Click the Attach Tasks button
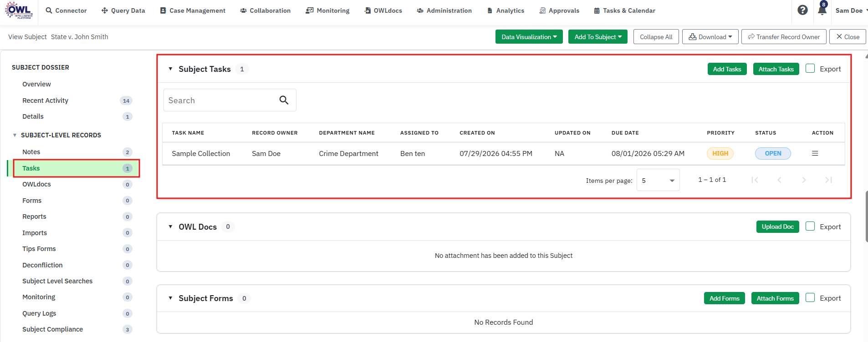 [776, 69]
